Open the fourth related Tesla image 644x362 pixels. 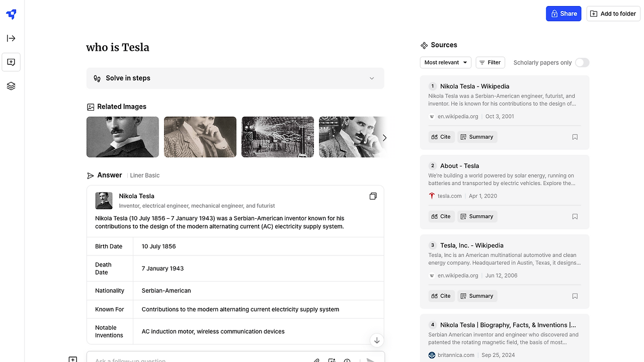coord(352,137)
